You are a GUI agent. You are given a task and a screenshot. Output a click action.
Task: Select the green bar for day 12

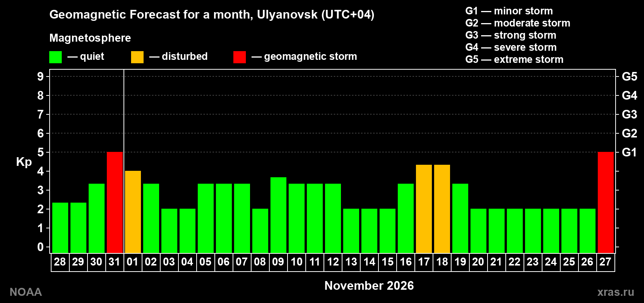coord(333,219)
